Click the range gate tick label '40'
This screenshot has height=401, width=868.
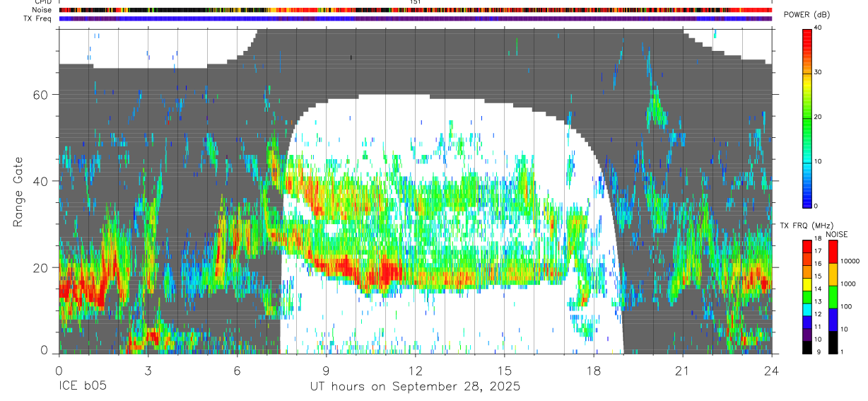pyautogui.click(x=42, y=181)
